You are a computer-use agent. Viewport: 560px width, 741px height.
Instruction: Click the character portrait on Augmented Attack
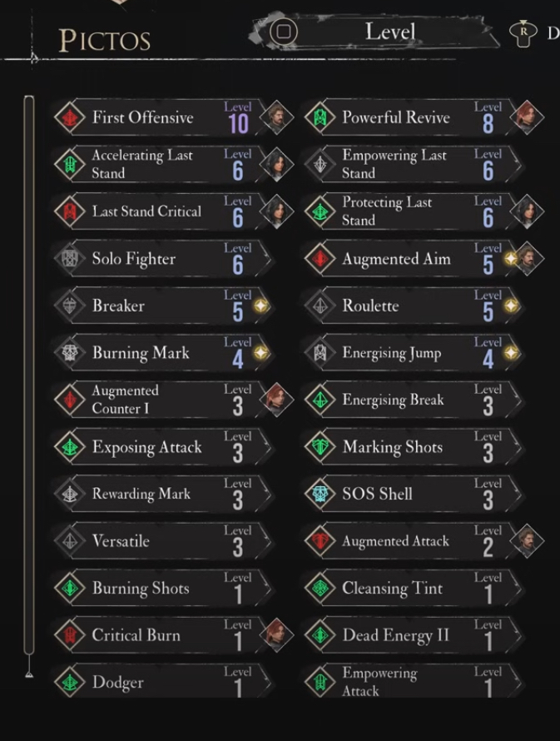pos(526,541)
